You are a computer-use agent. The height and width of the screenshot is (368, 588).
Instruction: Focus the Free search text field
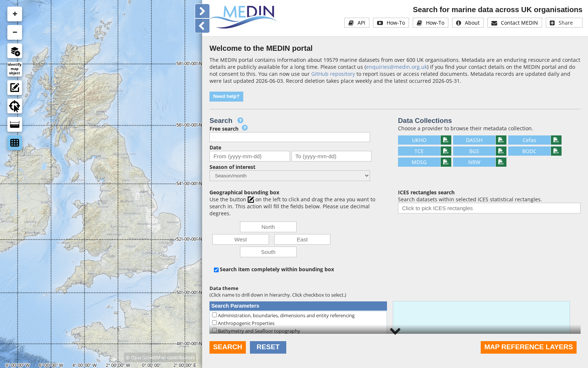click(290, 137)
